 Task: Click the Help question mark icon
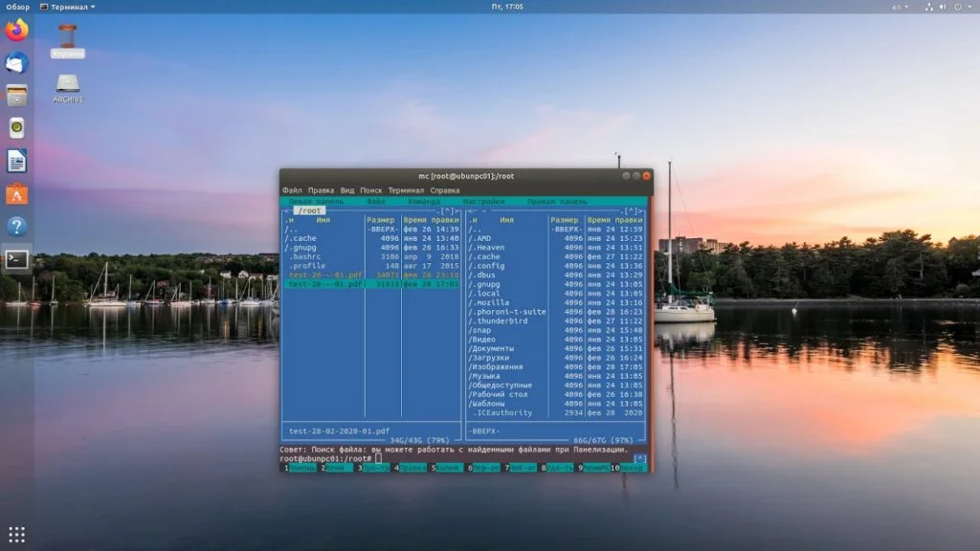coord(16,227)
